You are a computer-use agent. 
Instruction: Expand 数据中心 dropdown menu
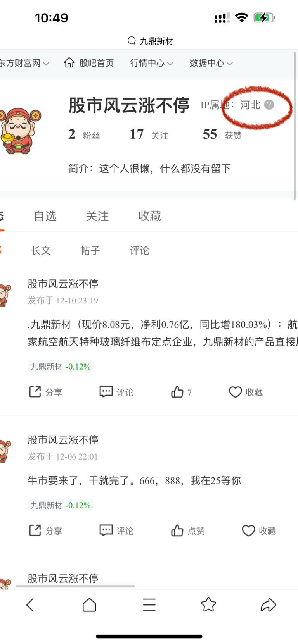coord(211,63)
